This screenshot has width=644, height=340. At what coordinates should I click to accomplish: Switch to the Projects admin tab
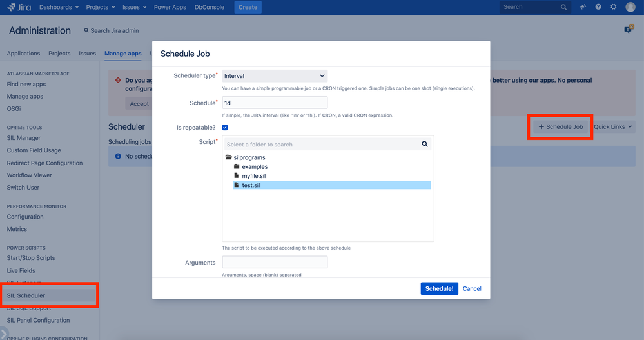pos(59,53)
